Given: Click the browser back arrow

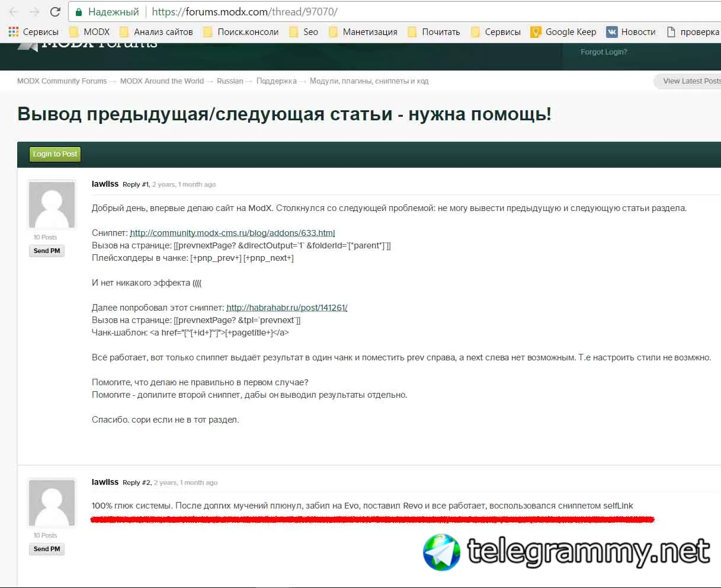Looking at the screenshot, I should point(14,12).
